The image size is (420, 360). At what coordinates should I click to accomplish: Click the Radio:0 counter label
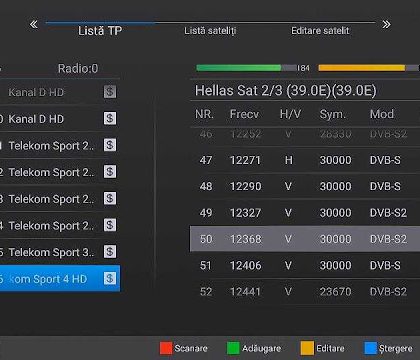(x=78, y=68)
